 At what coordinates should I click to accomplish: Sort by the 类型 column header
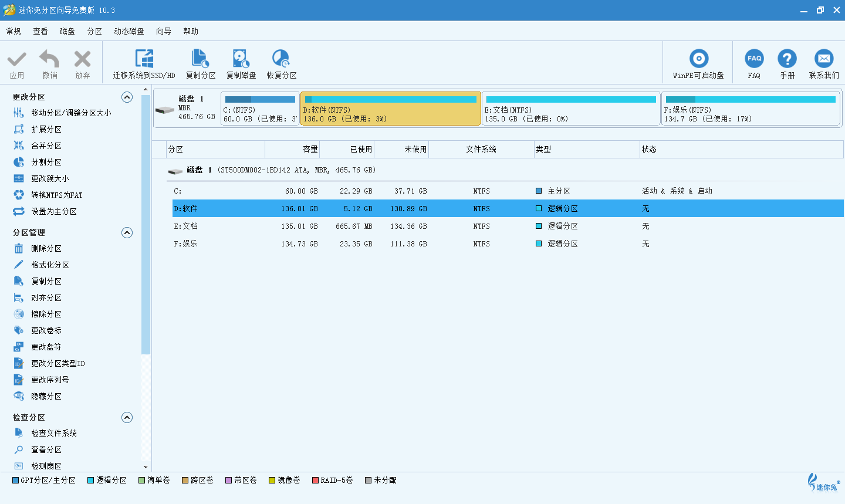[x=587, y=149]
